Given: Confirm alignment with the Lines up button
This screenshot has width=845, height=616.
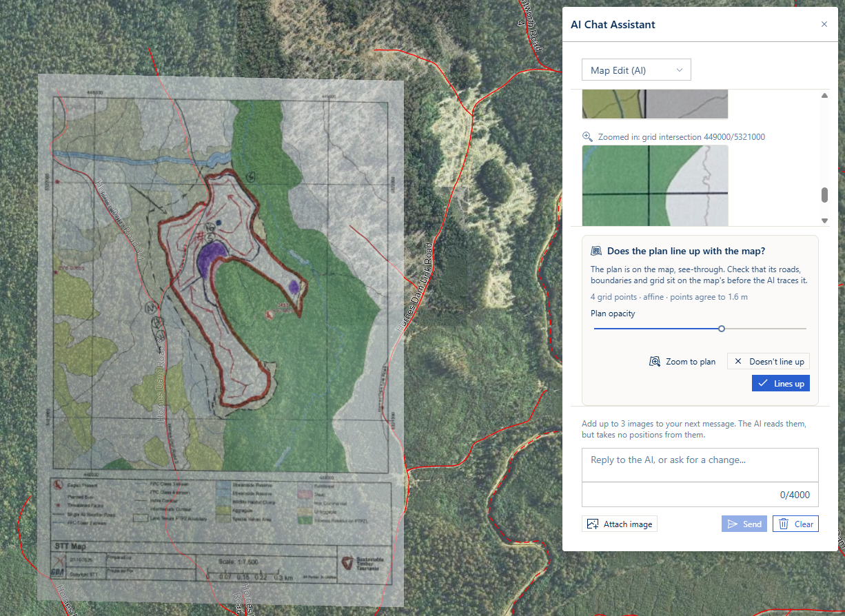Looking at the screenshot, I should pyautogui.click(x=781, y=383).
